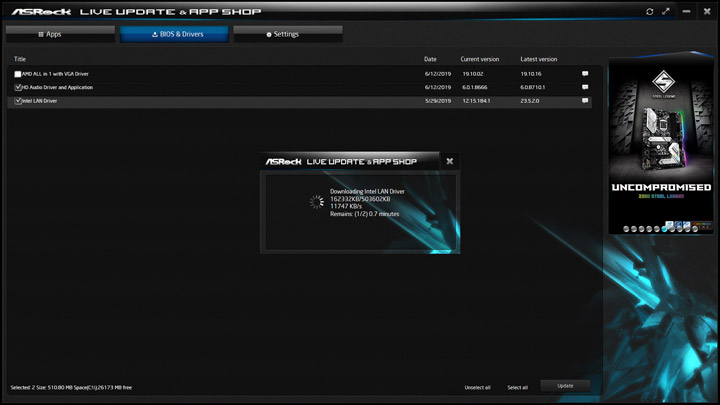Click the 'Remains: (1/2) 0.7 minutes' text
720x405 pixels.
pyautogui.click(x=365, y=214)
